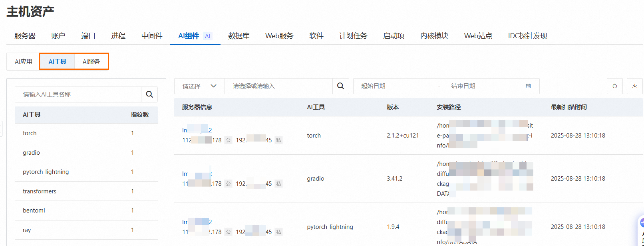Image resolution: width=644 pixels, height=246 pixels.
Task: Open the 内核模块 tab
Action: [434, 36]
